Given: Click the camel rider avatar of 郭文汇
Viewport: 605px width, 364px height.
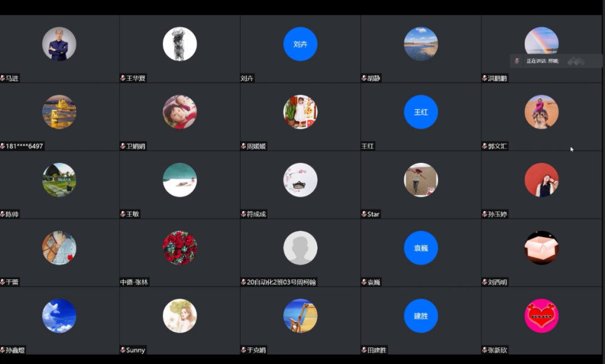Looking at the screenshot, I should click(541, 112).
